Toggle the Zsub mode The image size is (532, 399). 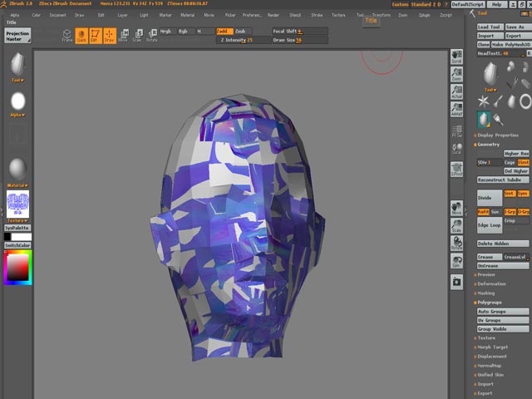tap(243, 32)
